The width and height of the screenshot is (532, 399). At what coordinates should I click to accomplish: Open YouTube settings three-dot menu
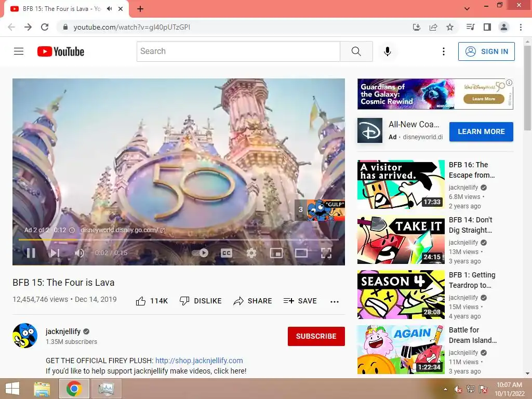pyautogui.click(x=444, y=51)
